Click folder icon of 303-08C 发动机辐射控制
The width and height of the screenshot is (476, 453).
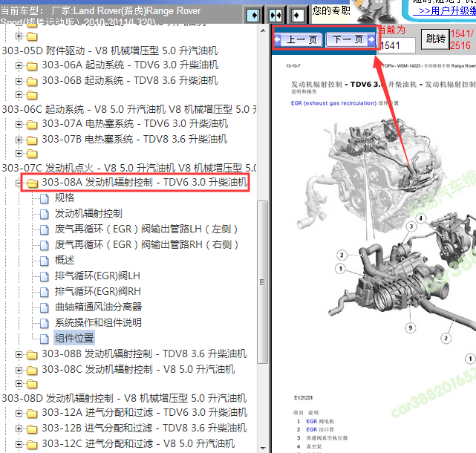[x=32, y=371]
